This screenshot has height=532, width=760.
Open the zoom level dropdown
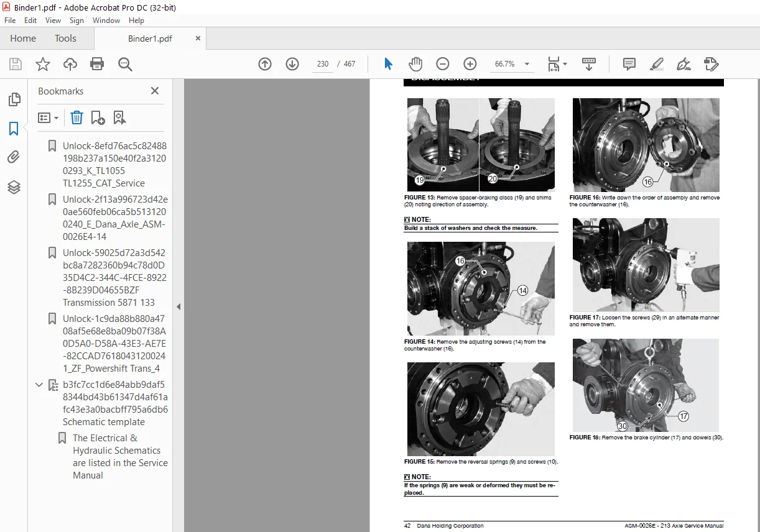pyautogui.click(x=527, y=64)
